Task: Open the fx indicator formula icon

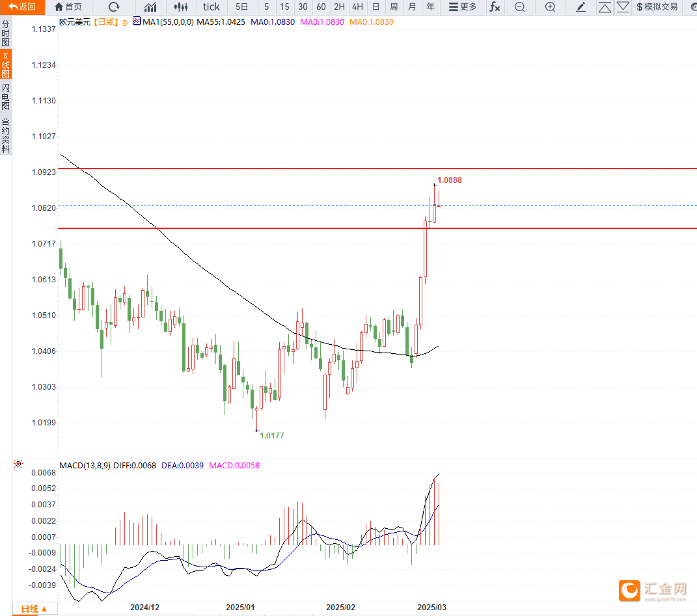Action: click(x=495, y=7)
